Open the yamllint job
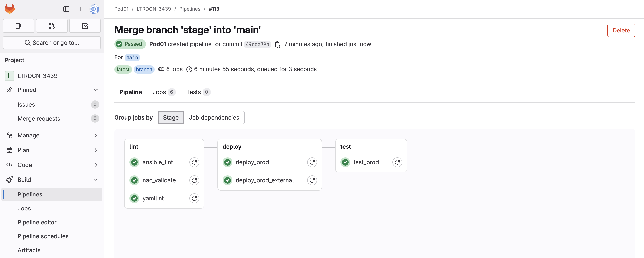Image resolution: width=644 pixels, height=258 pixels. pos(153,198)
